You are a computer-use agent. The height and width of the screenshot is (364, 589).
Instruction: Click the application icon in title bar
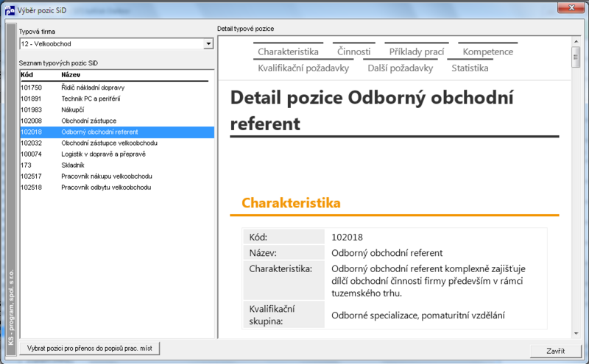(10, 10)
